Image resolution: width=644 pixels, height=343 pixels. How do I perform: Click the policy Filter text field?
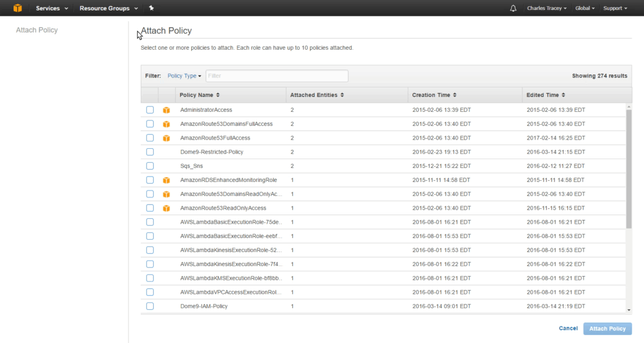(277, 76)
